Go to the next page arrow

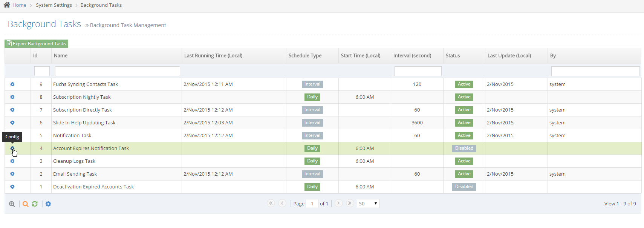[338, 203]
